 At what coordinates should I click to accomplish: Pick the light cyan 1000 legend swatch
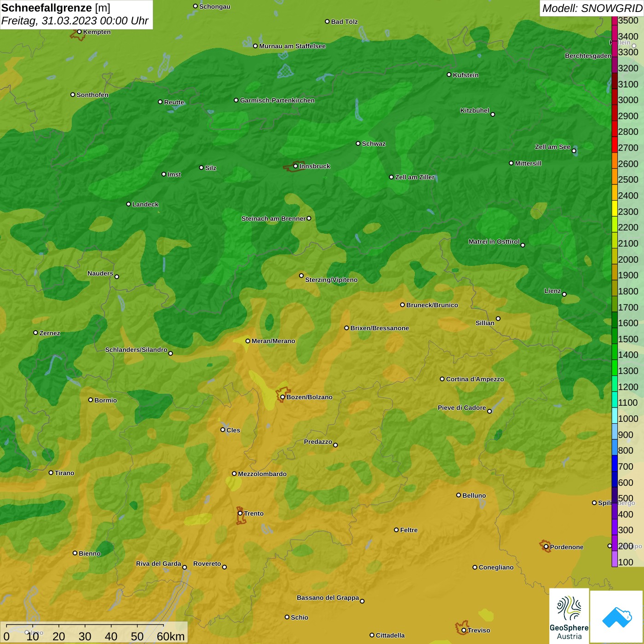pyautogui.click(x=615, y=415)
